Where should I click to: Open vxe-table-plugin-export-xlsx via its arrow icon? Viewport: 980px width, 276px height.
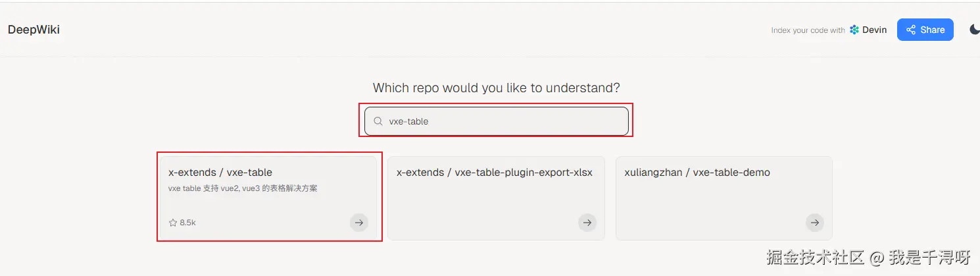pyautogui.click(x=587, y=223)
